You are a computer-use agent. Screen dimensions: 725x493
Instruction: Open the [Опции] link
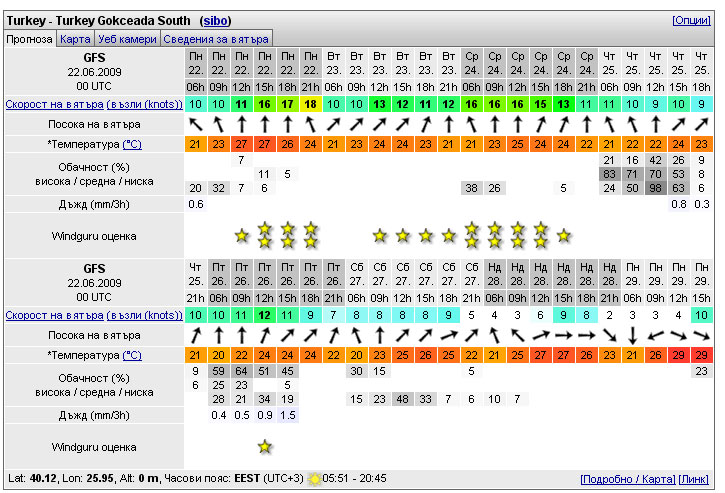(692, 20)
